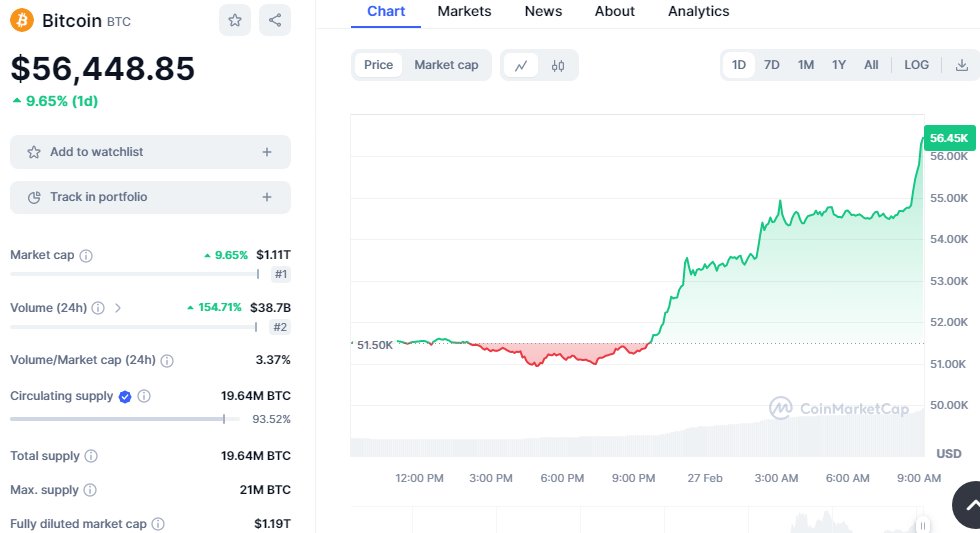
Task: Click Circulating supply progress bar
Action: coord(124,419)
